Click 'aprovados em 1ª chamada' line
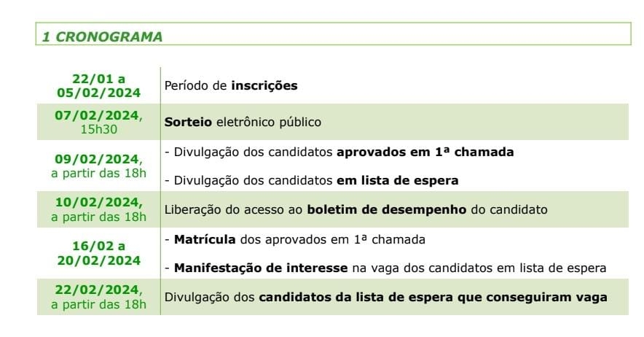 coord(339,152)
